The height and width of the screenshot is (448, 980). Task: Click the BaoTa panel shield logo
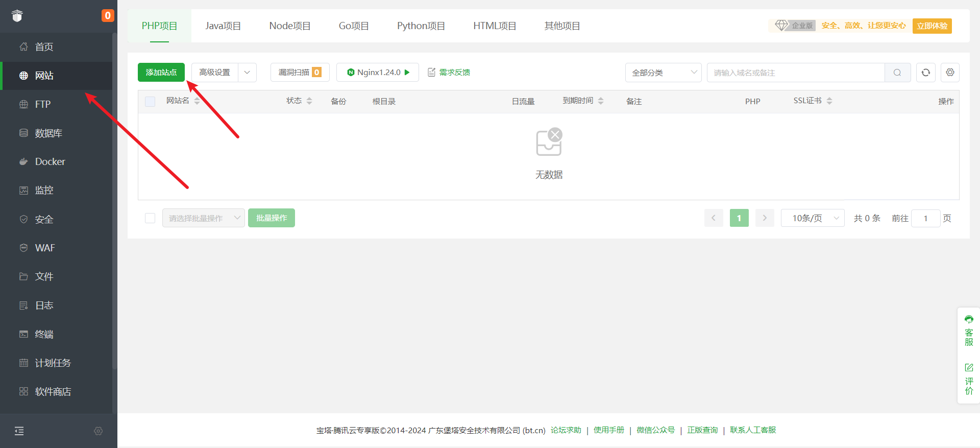pyautogui.click(x=17, y=16)
